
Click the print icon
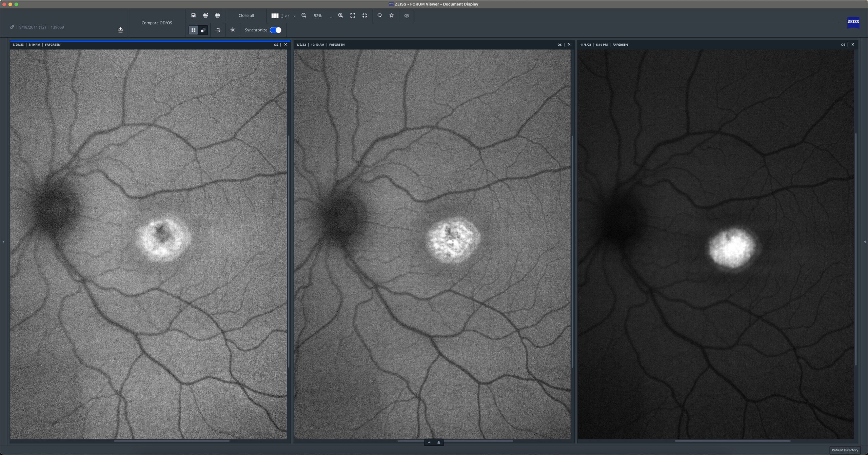[218, 15]
